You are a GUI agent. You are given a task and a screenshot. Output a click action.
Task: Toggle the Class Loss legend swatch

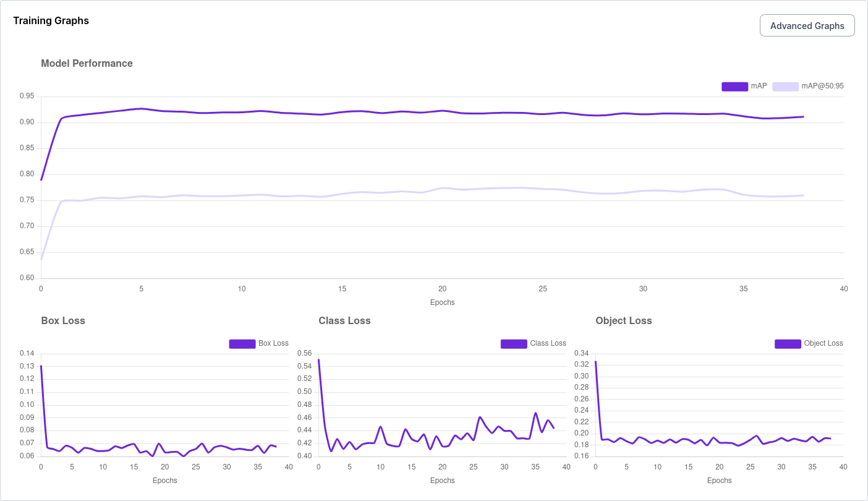[x=514, y=343]
